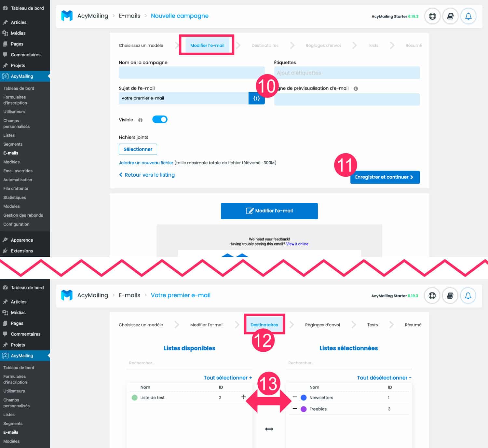Click the bell icon in the lower header
Screen dimensions: 488x448
(468, 295)
